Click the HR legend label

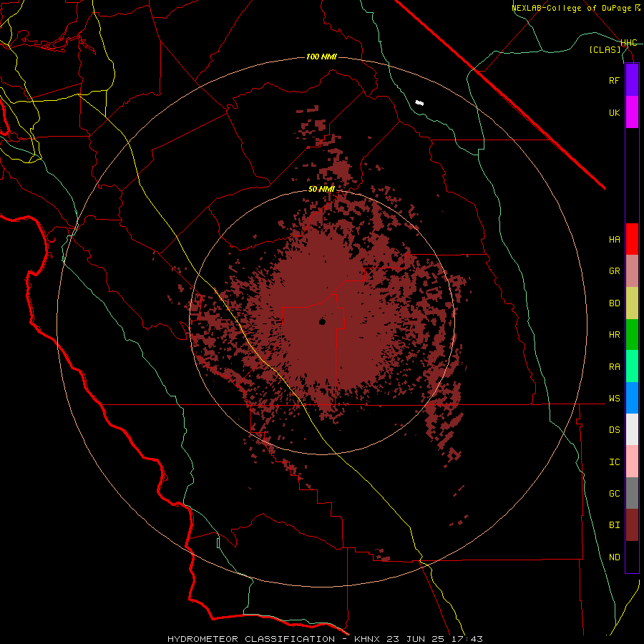(614, 335)
